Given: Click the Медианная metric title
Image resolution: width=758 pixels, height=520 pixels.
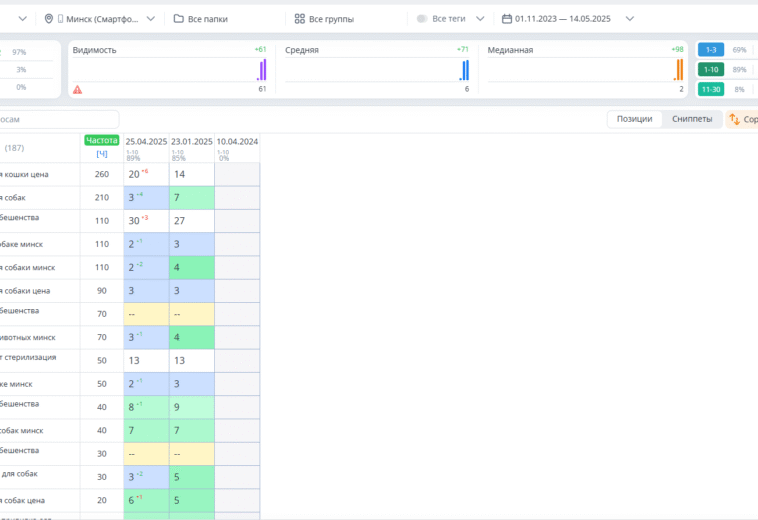Looking at the screenshot, I should click(510, 50).
